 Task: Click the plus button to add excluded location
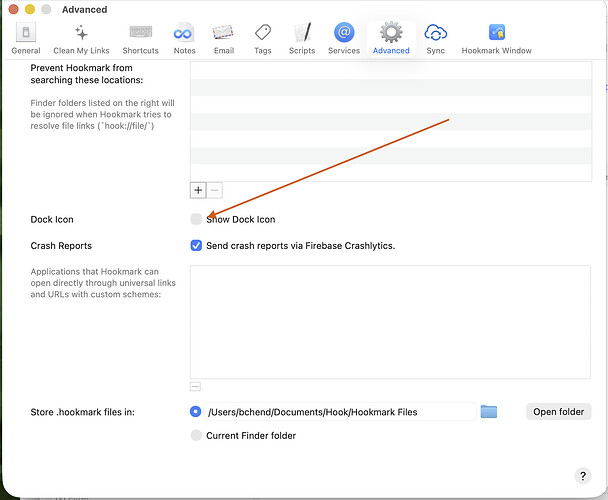point(198,189)
